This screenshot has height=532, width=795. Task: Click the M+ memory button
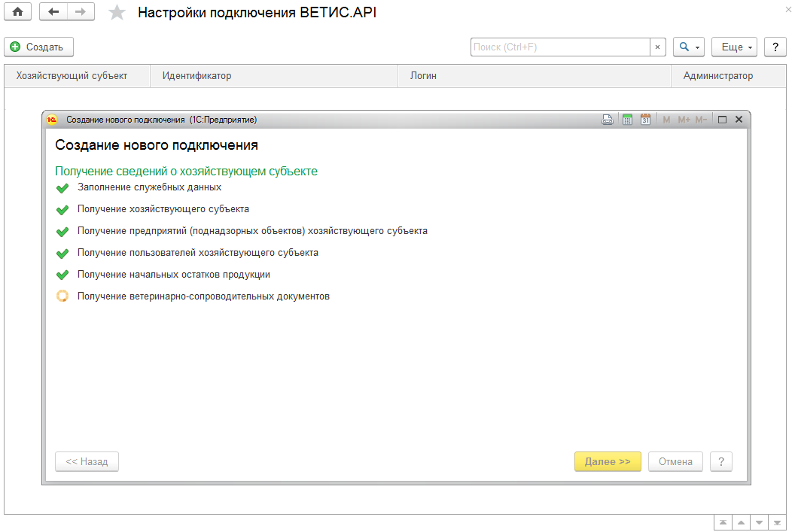click(684, 120)
